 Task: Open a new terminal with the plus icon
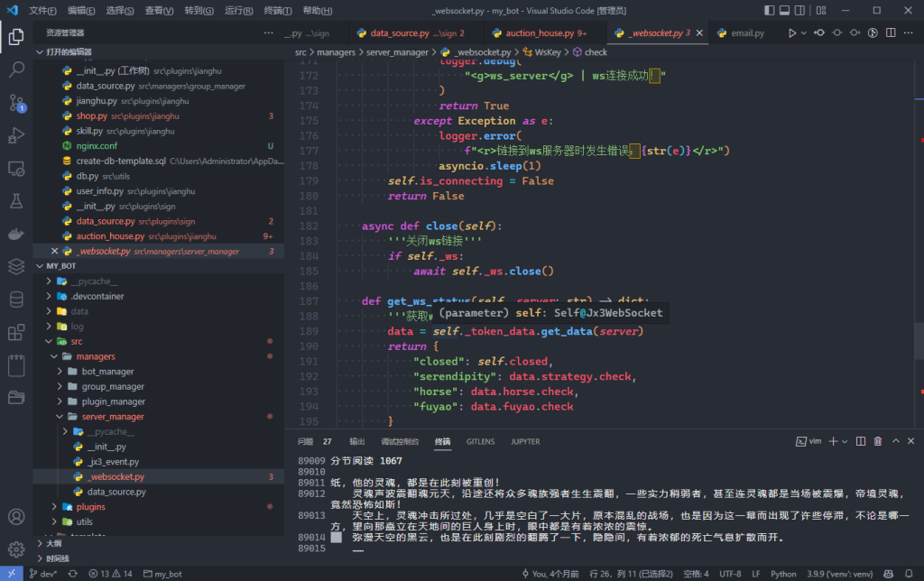pos(832,440)
